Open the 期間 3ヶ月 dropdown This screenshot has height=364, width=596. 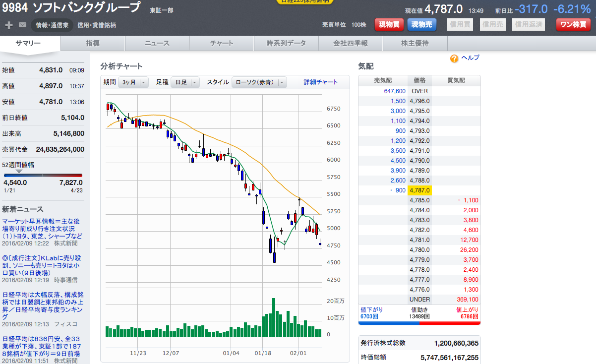[x=133, y=82]
